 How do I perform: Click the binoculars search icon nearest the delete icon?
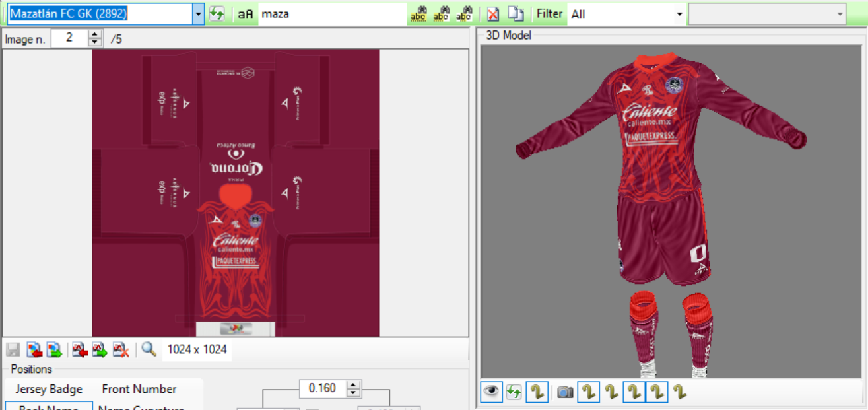pyautogui.click(x=464, y=14)
